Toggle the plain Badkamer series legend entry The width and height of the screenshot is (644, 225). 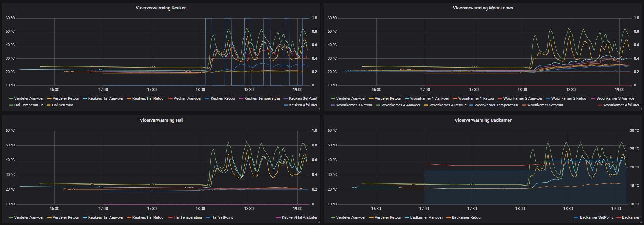[x=631, y=218]
